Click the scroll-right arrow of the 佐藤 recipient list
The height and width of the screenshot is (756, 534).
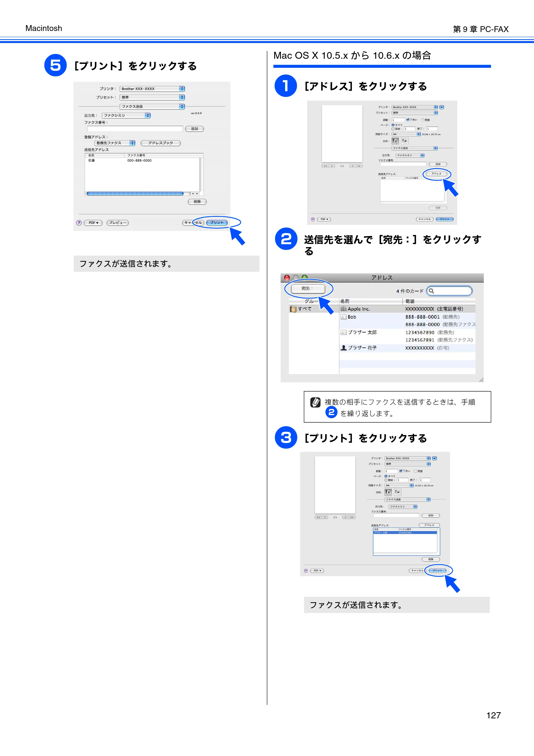[x=197, y=194]
